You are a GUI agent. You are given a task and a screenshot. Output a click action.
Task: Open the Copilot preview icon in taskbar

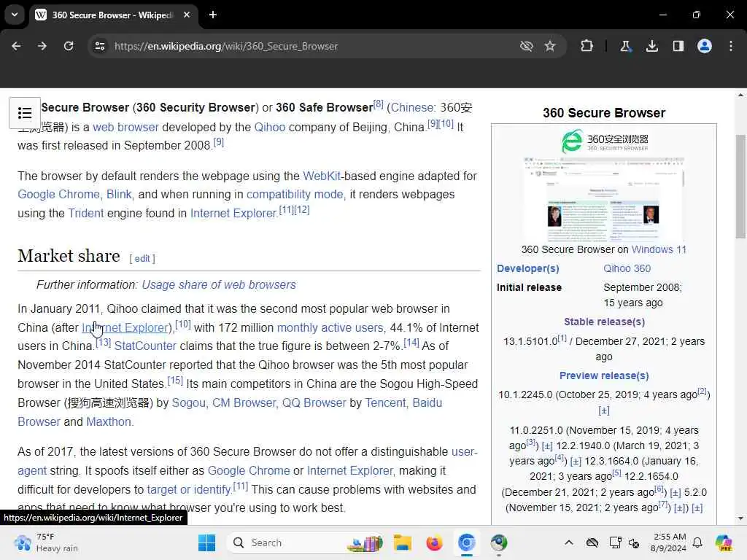point(724,542)
